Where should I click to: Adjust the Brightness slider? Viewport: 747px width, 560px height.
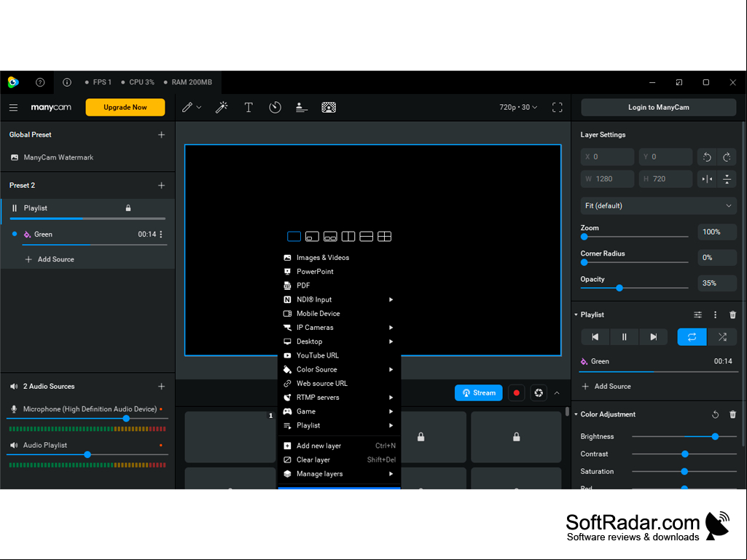pyautogui.click(x=684, y=437)
